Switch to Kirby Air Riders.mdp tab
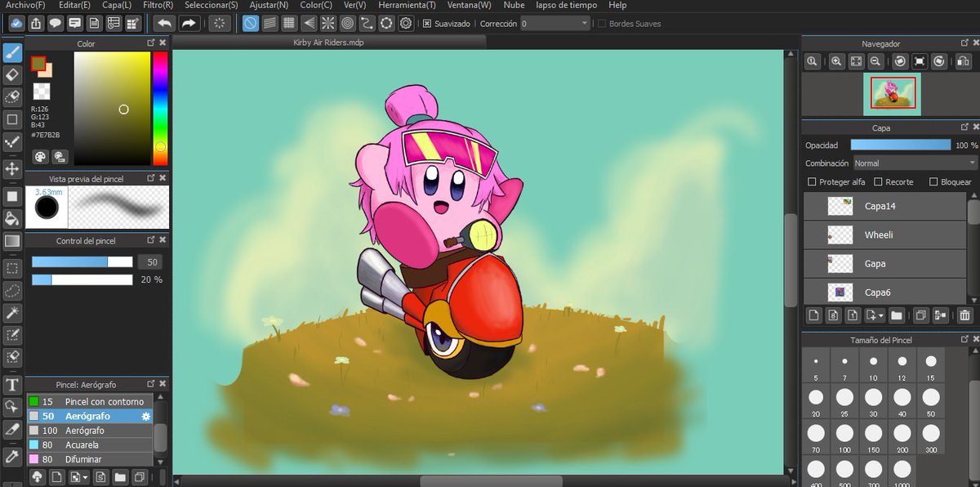This screenshot has width=980, height=487. coord(328,41)
